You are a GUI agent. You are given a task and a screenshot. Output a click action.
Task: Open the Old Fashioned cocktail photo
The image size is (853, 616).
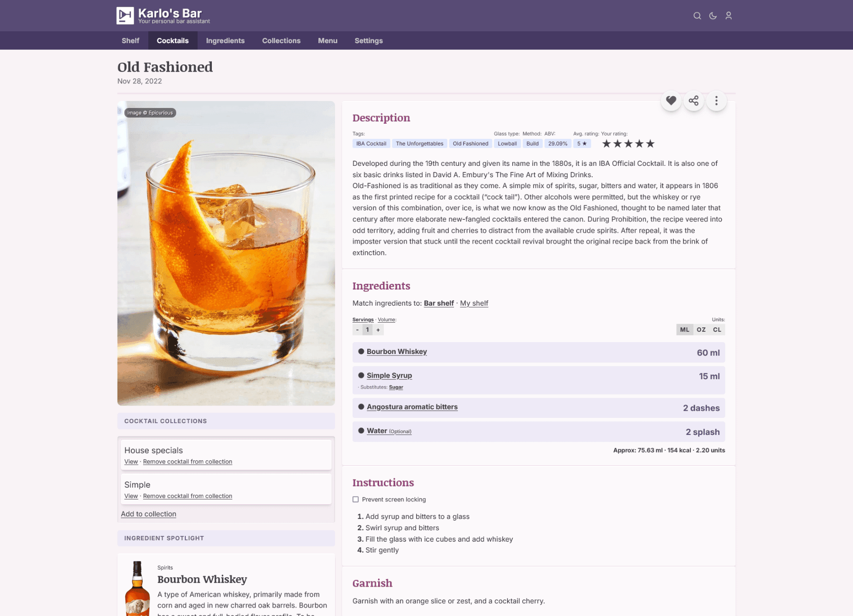coord(226,253)
